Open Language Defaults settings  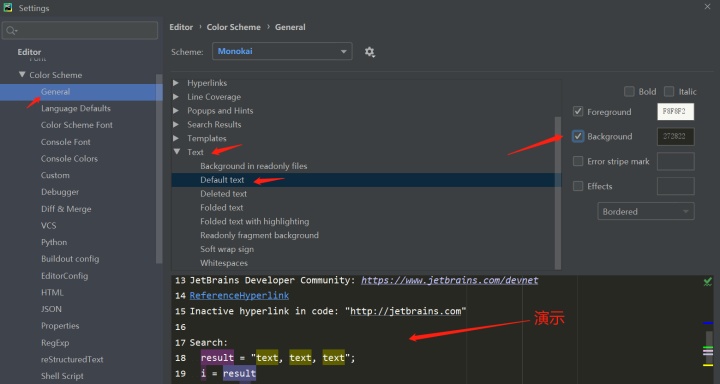point(76,108)
